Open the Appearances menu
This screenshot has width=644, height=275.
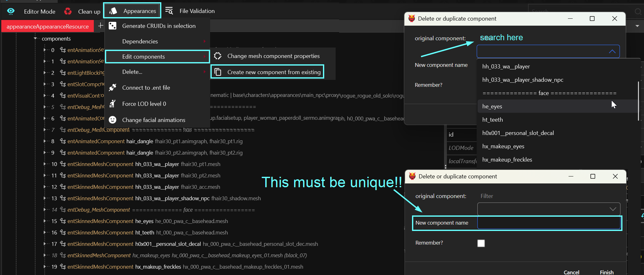click(132, 11)
